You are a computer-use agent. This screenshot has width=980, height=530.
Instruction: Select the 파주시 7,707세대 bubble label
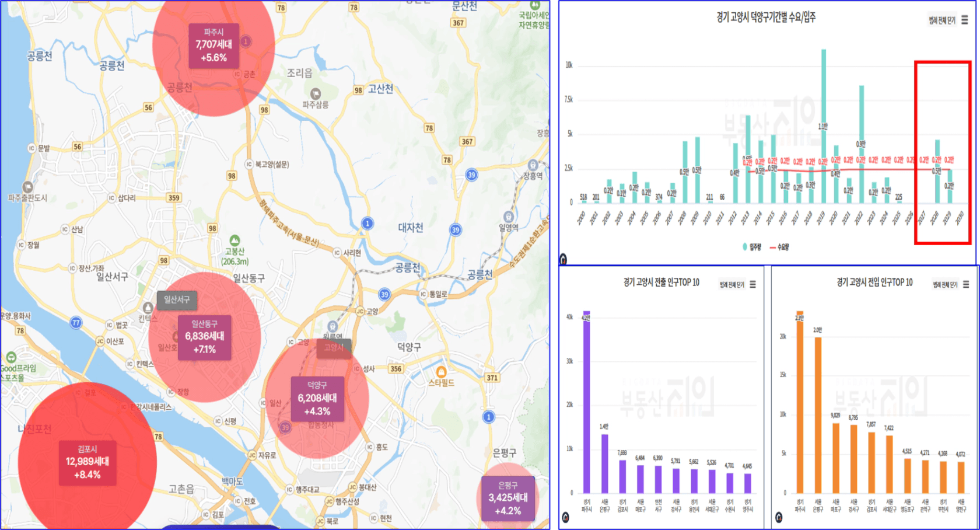[x=214, y=45]
